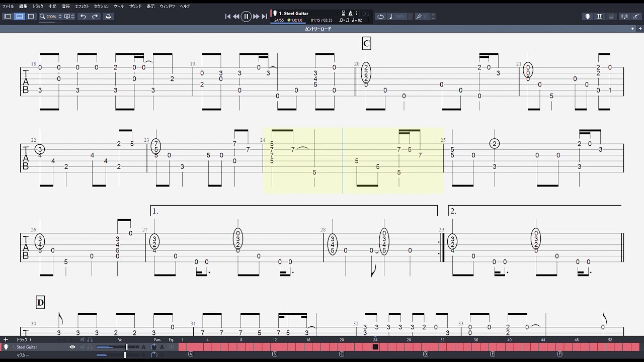
Task: Expand the track options menu dots
Action: coord(31,339)
